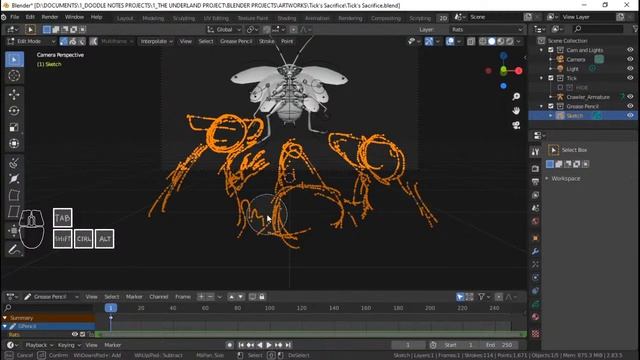Enable stroke selection mode

(73, 41)
